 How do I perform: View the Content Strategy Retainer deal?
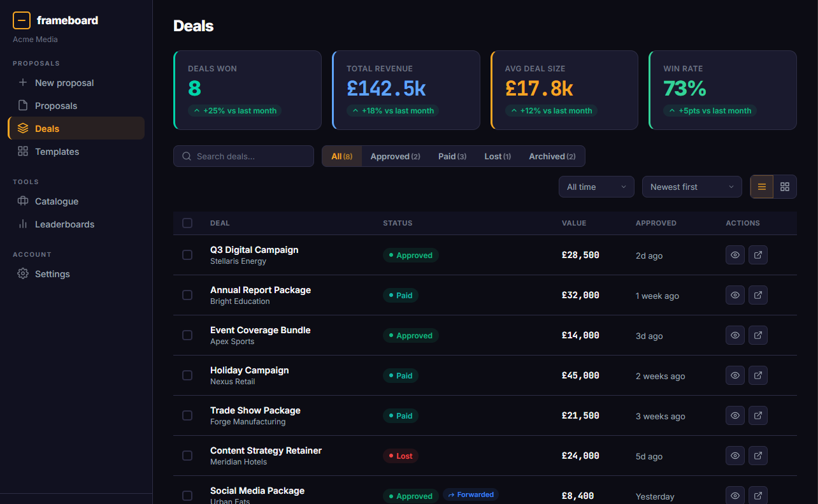tap(735, 456)
